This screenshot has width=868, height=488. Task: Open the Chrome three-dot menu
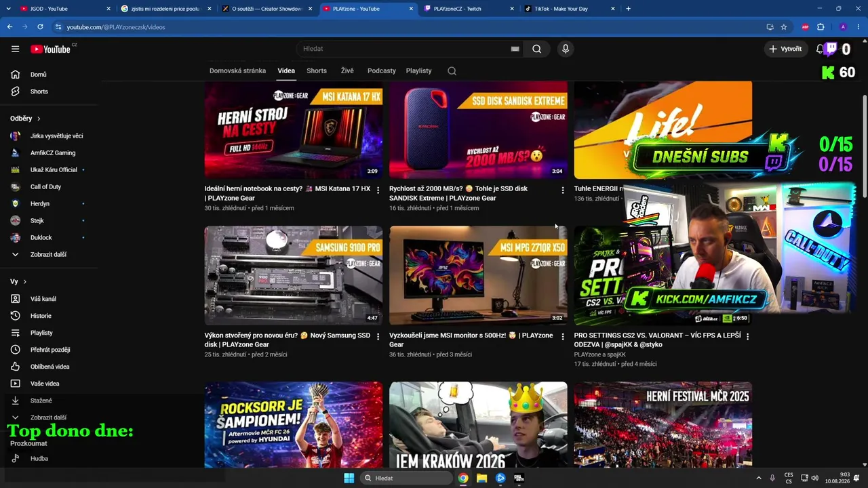(859, 27)
